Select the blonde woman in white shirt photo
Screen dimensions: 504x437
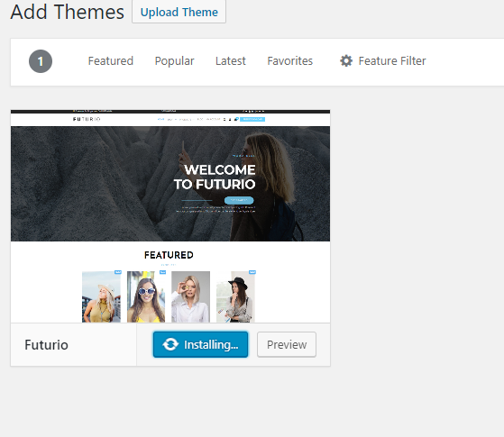[x=190, y=296]
